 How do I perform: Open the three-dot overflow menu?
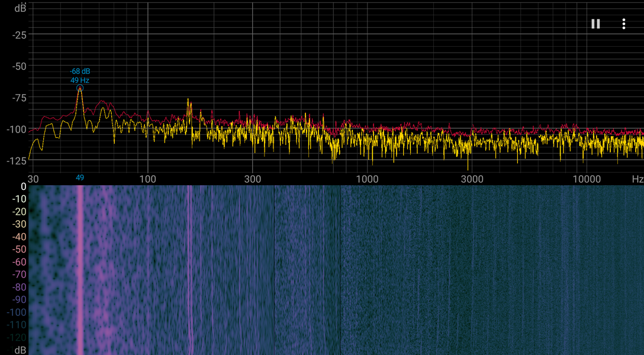click(x=623, y=24)
